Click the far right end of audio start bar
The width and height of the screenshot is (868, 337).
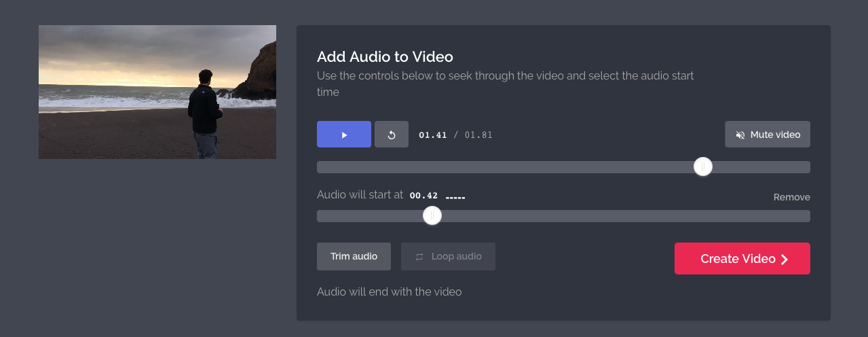[806, 216]
